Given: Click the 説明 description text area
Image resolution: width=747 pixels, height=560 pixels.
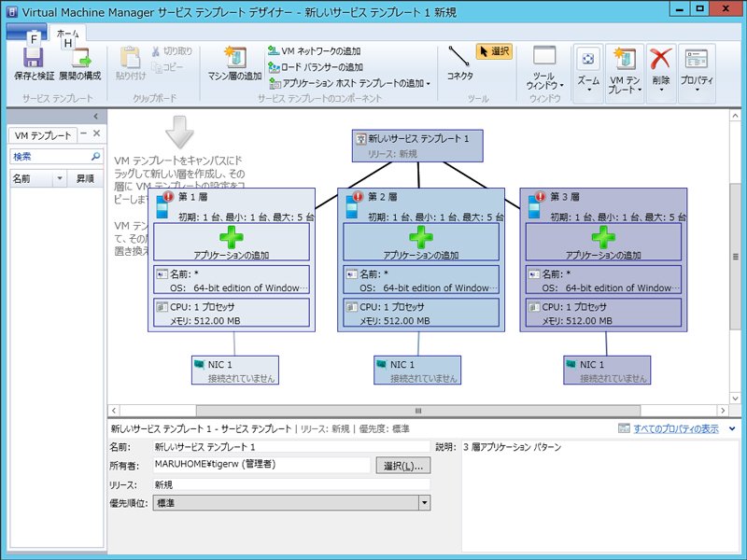Looking at the screenshot, I should pyautogui.click(x=599, y=496).
